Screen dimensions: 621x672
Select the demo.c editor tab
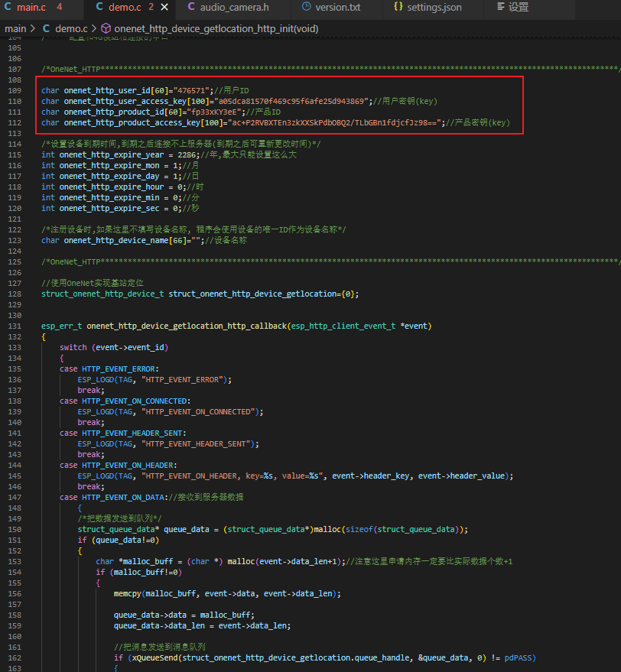(x=125, y=8)
